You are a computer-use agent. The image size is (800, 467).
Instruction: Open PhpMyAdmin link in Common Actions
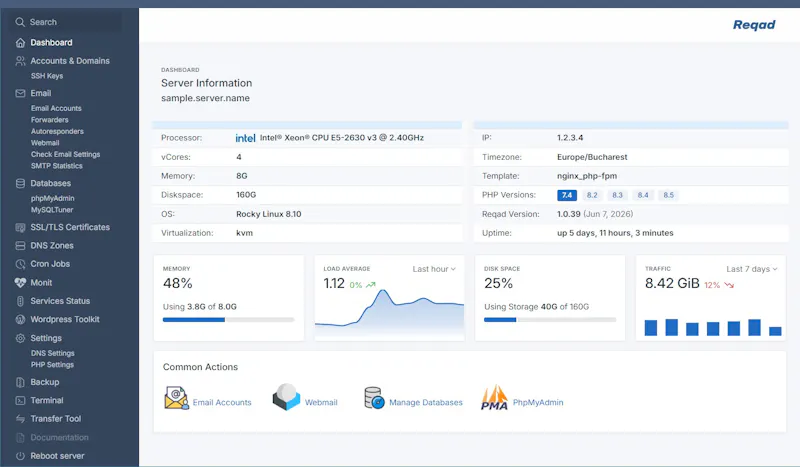(538, 403)
